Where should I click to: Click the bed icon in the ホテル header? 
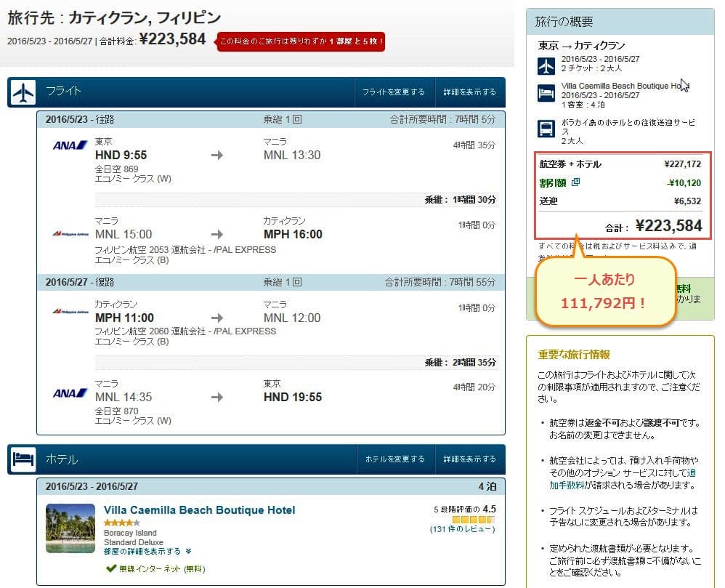click(x=23, y=459)
